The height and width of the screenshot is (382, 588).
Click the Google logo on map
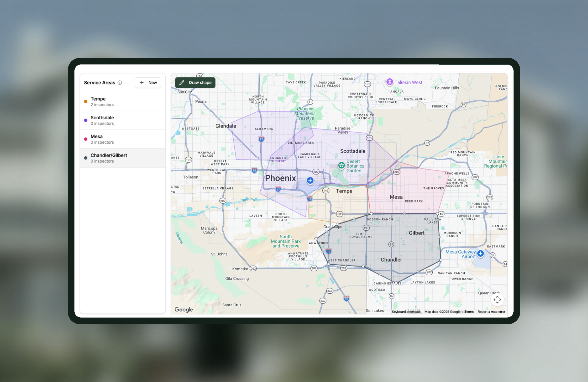184,310
